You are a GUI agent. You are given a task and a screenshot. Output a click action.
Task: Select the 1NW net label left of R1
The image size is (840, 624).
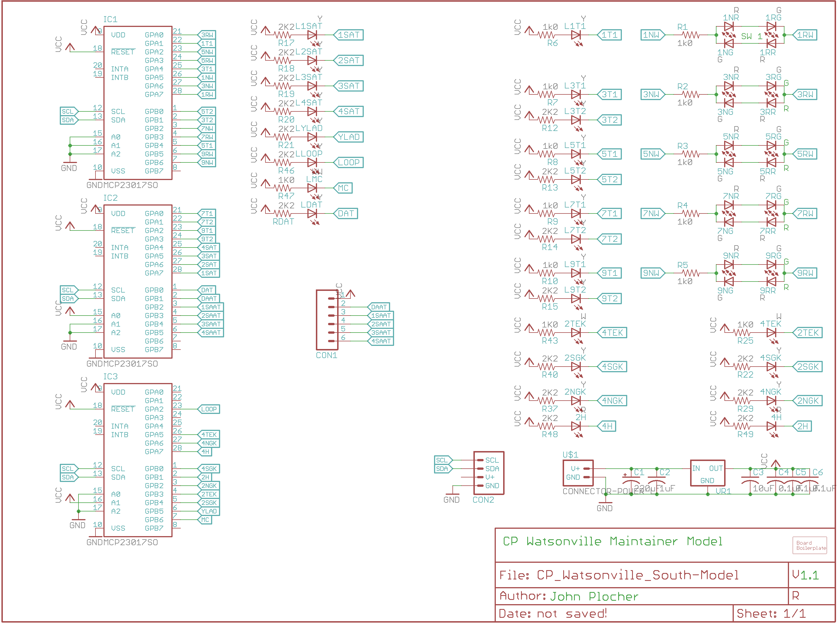click(652, 35)
